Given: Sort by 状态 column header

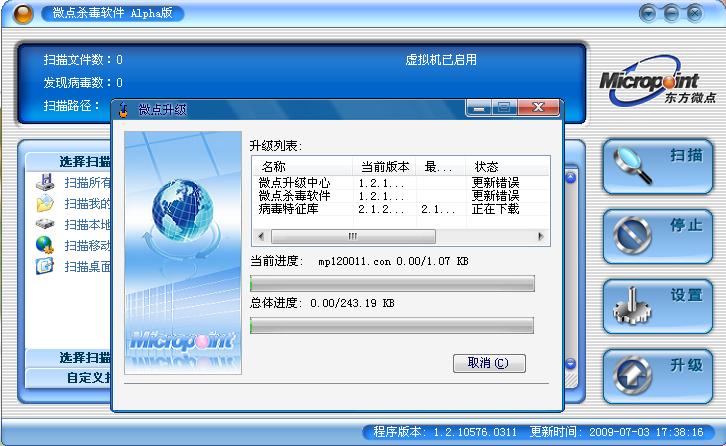Looking at the screenshot, I should 507,166.
